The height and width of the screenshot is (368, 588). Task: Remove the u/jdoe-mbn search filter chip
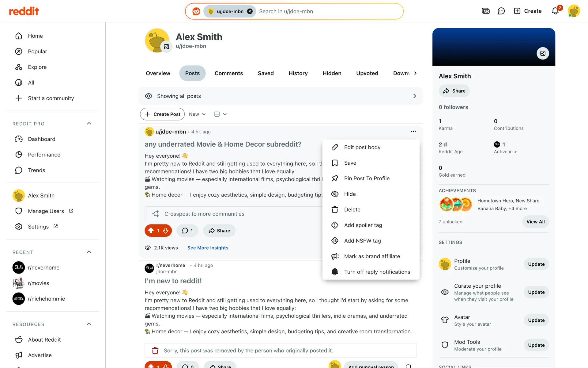(x=250, y=11)
